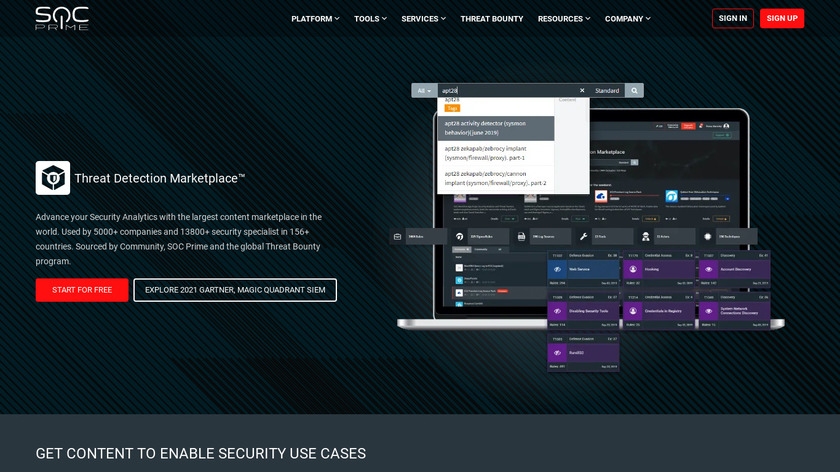
Task: Click the Disabling Security Tools card icon
Action: [x=557, y=311]
